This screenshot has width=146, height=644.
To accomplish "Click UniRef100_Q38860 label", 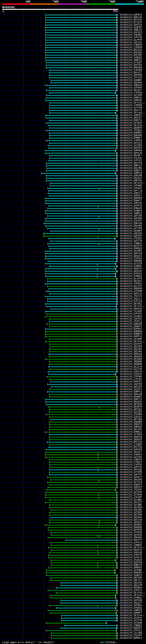I will [131, 266].
